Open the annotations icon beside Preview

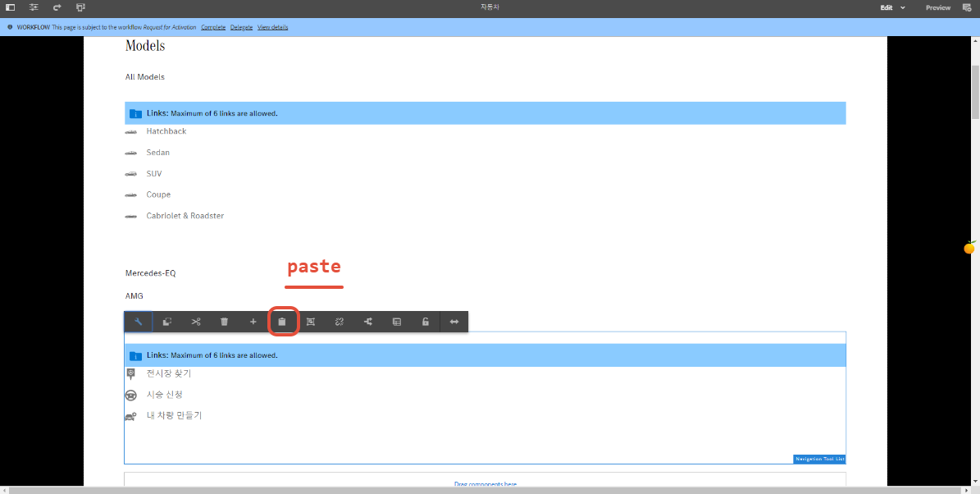(x=966, y=7)
